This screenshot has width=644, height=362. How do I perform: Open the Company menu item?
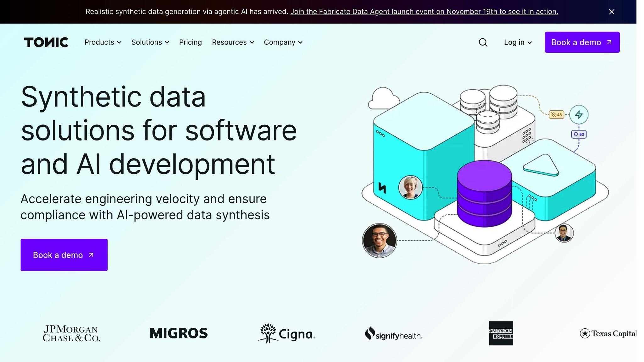coord(283,42)
